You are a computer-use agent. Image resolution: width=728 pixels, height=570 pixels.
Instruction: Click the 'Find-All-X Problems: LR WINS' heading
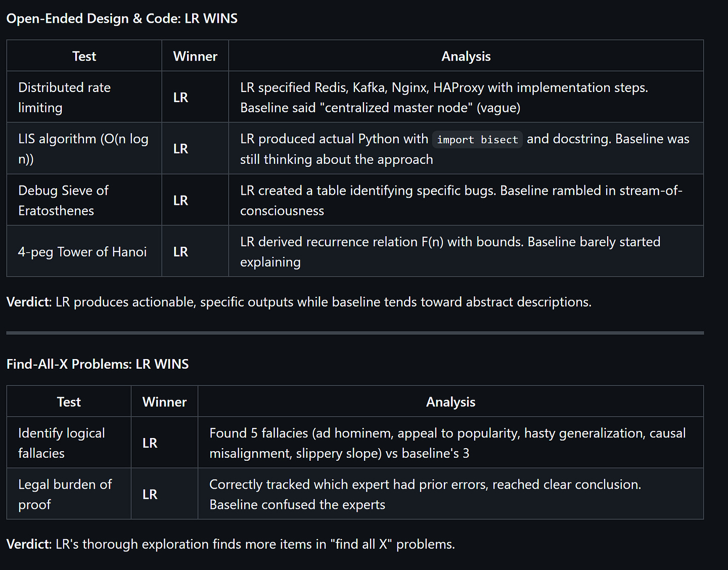tap(98, 364)
